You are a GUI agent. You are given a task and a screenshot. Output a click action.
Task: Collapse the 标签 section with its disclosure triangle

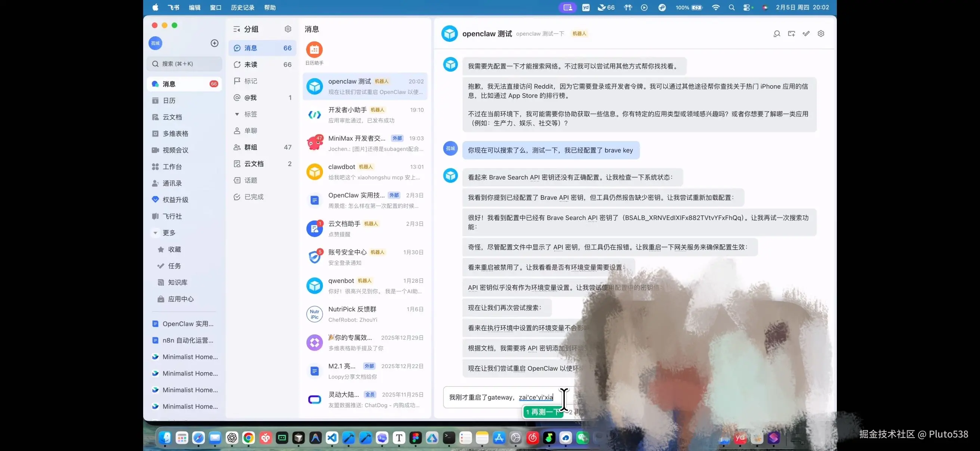click(x=237, y=114)
